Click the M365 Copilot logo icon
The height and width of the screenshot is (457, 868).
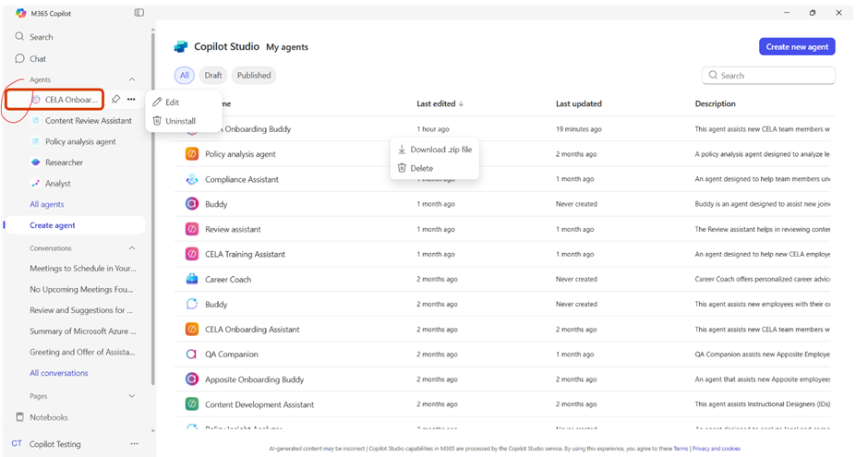coord(21,13)
